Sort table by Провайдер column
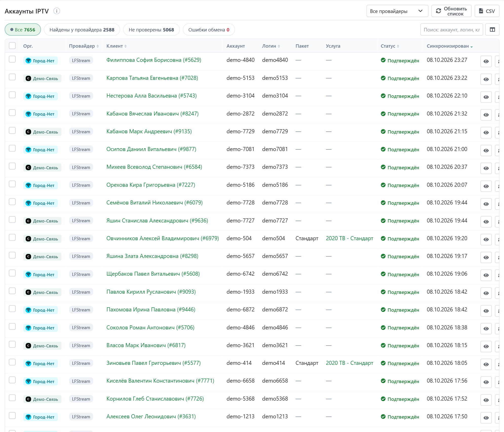504x432 pixels. click(84, 46)
